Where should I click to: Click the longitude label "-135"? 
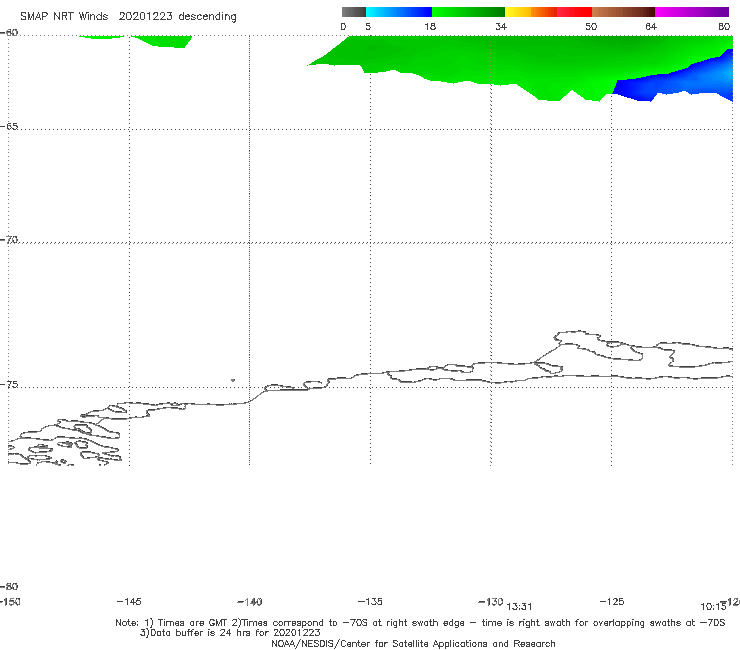[370, 601]
